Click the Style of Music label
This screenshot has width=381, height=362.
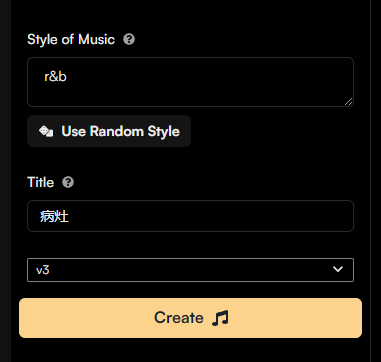[71, 39]
